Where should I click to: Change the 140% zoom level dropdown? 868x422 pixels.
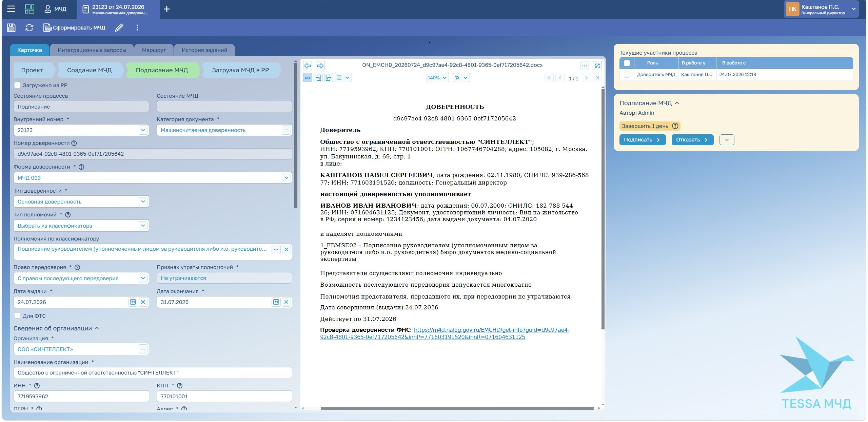coord(437,78)
